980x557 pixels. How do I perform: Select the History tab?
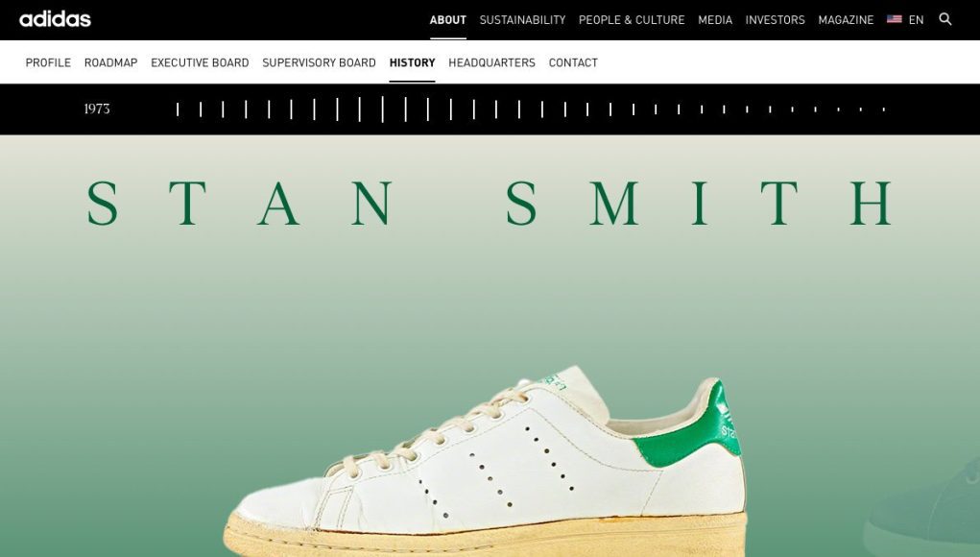tap(412, 62)
